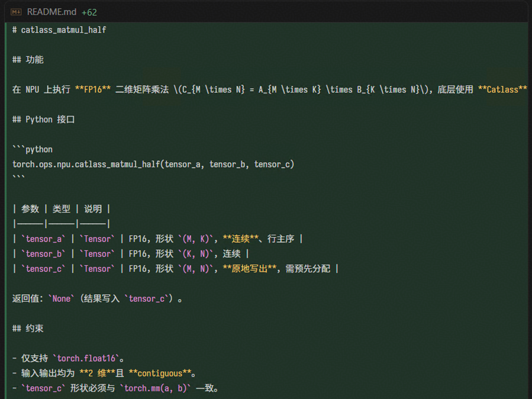Click the `(K, N)` shape in tensor_b row

pyautogui.click(x=195, y=254)
